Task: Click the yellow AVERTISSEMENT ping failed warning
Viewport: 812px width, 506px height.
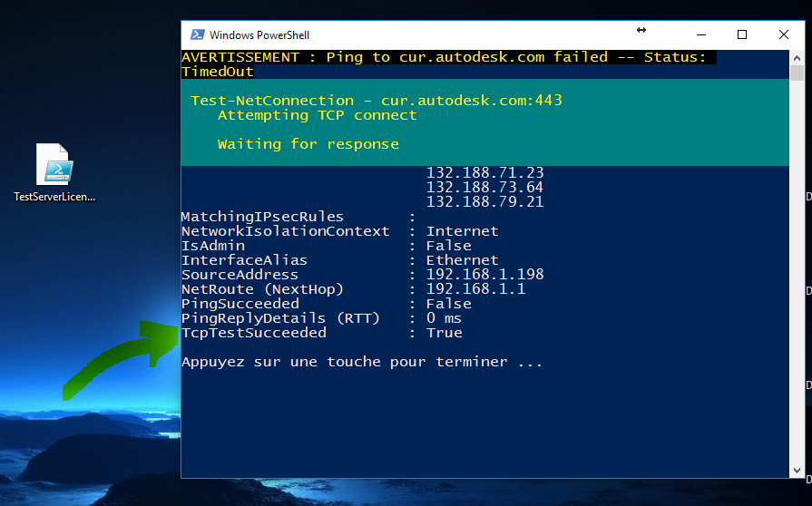Action: 444,57
